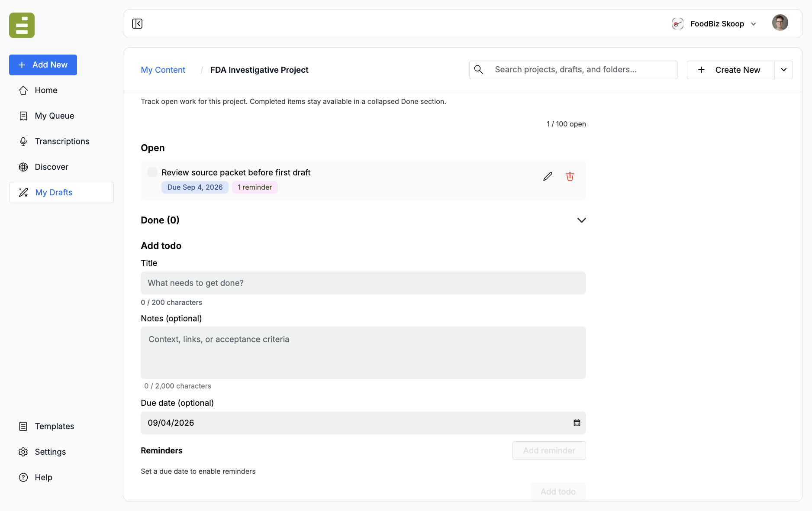
Task: Click the green app logo
Action: click(x=22, y=25)
